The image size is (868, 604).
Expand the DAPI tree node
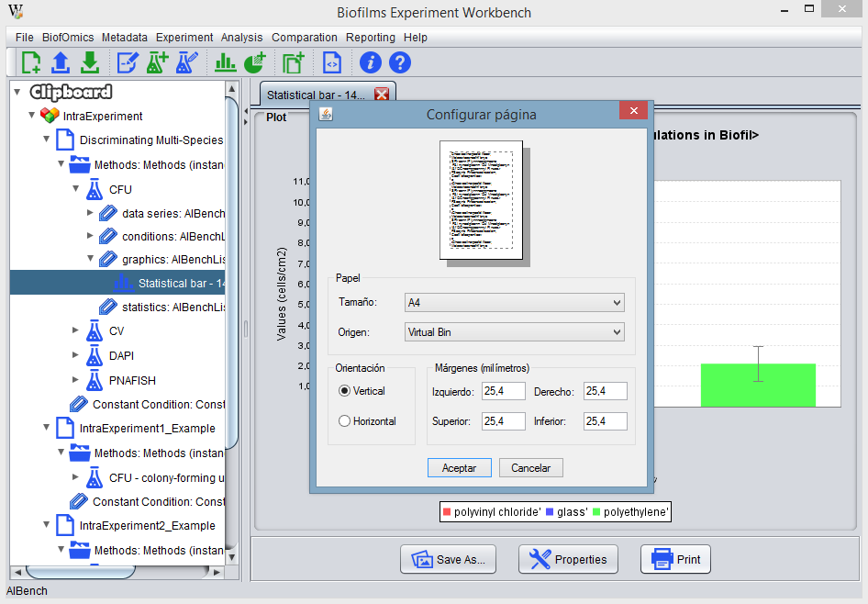pyautogui.click(x=75, y=355)
